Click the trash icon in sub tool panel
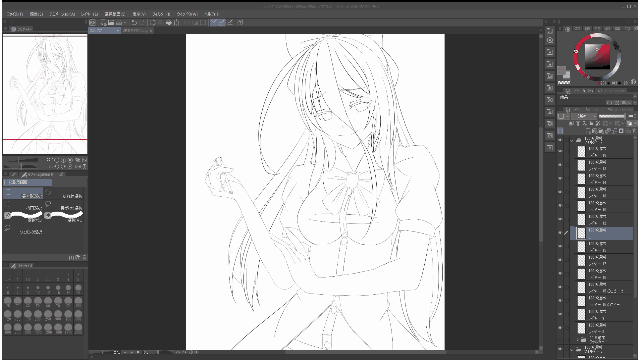Viewport: 640px width, 360px height. coord(84,257)
